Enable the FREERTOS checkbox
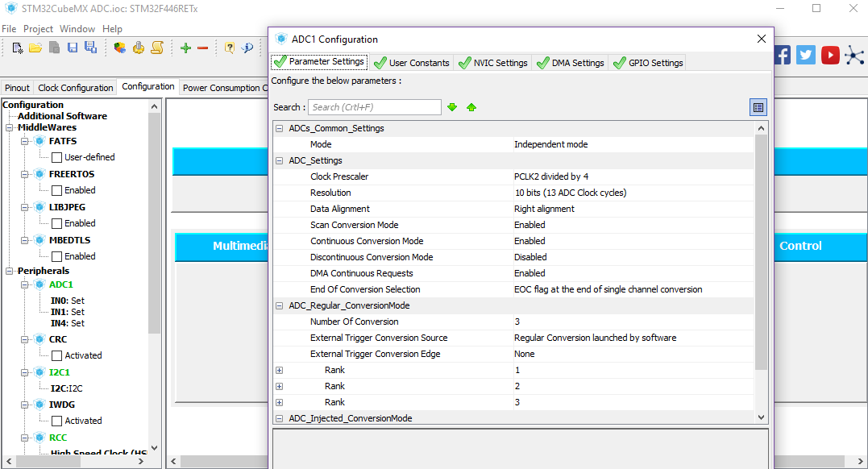Image resolution: width=868 pixels, height=469 pixels. point(56,190)
